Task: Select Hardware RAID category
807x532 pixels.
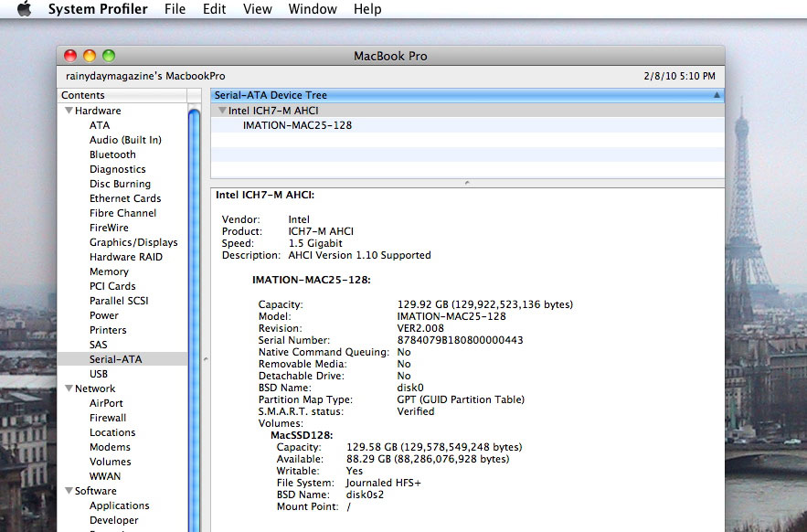Action: [x=125, y=257]
